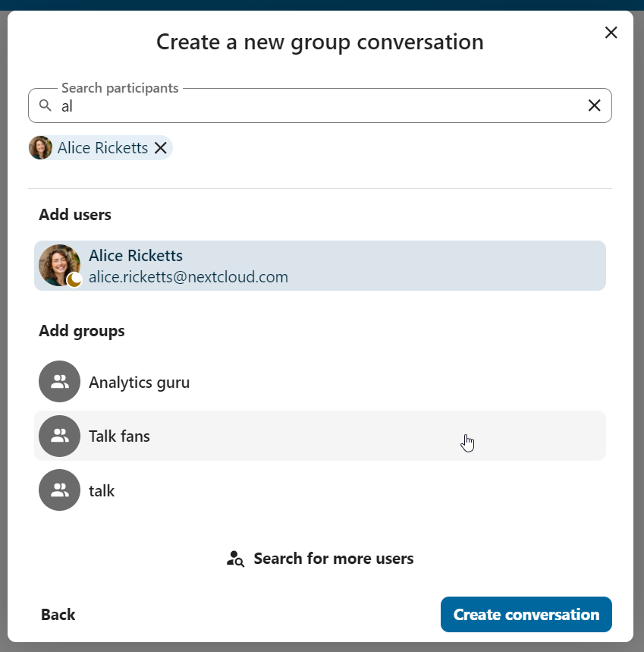Select the Talk fans group

click(x=119, y=436)
